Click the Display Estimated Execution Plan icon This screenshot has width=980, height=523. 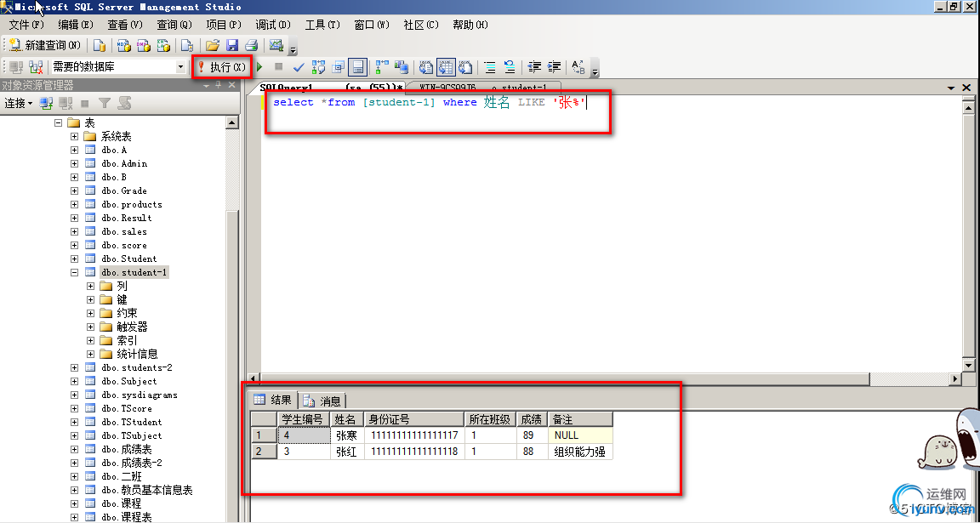pyautogui.click(x=319, y=66)
